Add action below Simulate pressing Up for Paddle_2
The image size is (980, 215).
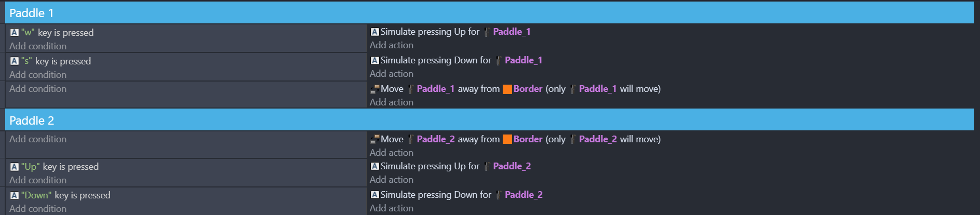(x=392, y=180)
